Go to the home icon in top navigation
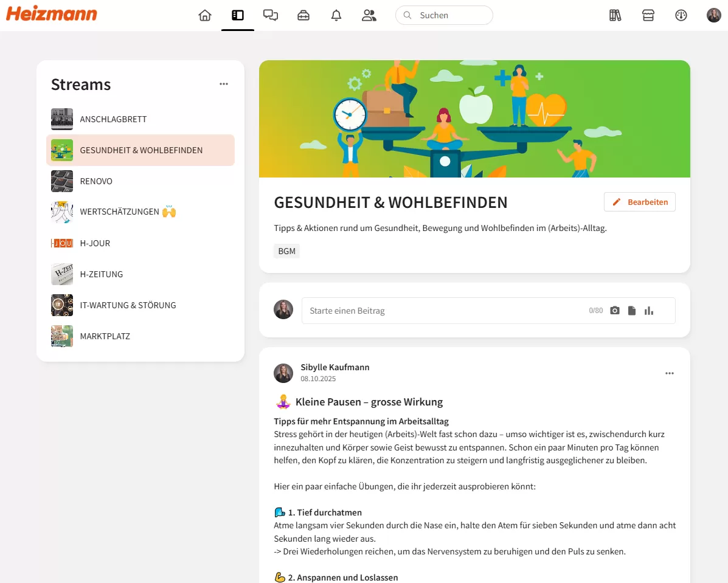 [x=205, y=15]
